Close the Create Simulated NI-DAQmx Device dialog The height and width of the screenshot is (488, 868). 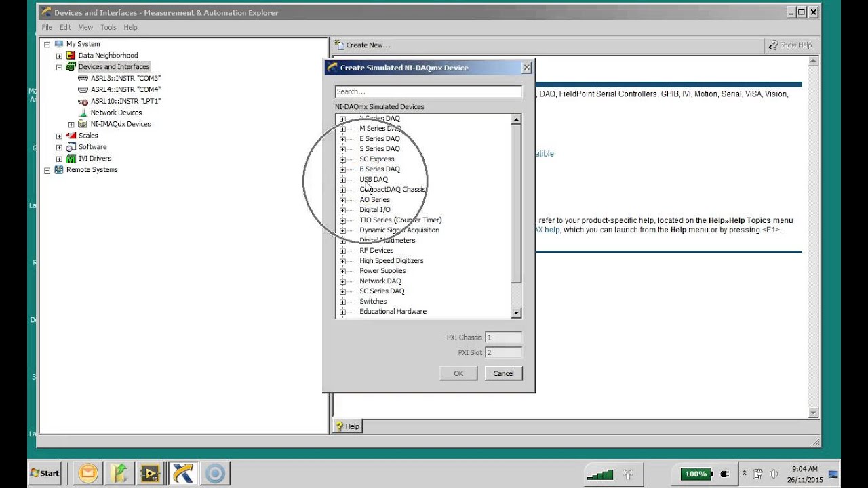tap(526, 68)
